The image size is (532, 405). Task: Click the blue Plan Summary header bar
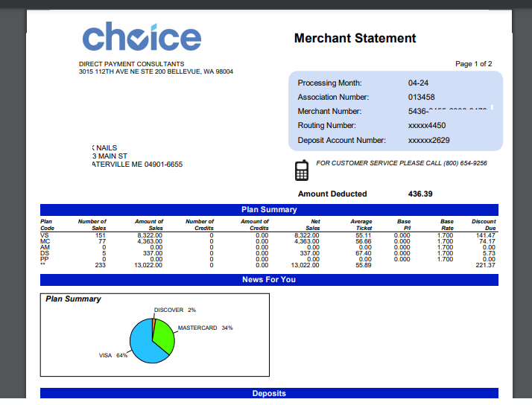point(269,210)
